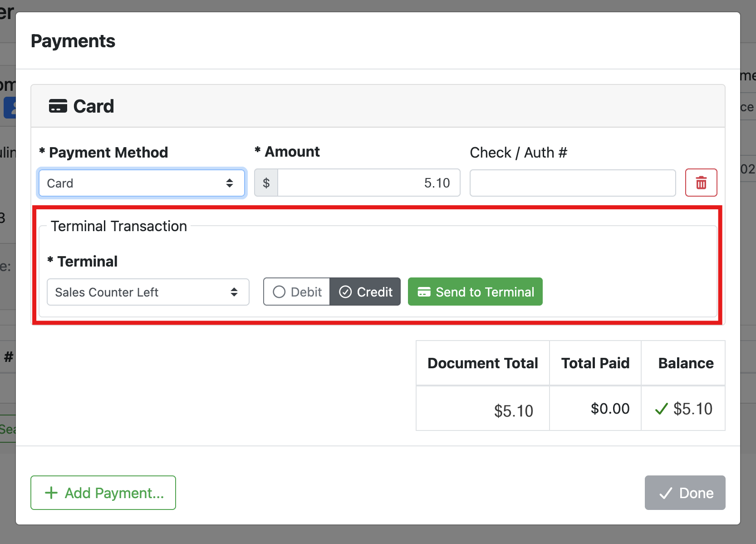The width and height of the screenshot is (756, 544).
Task: Click the dollar sign prefix of Amount
Action: 266,183
